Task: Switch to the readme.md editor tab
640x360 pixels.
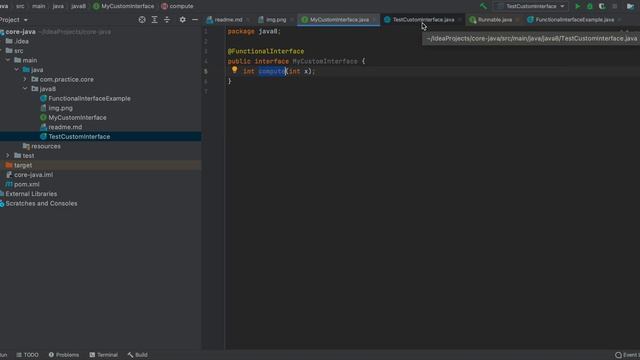Action: (x=228, y=20)
